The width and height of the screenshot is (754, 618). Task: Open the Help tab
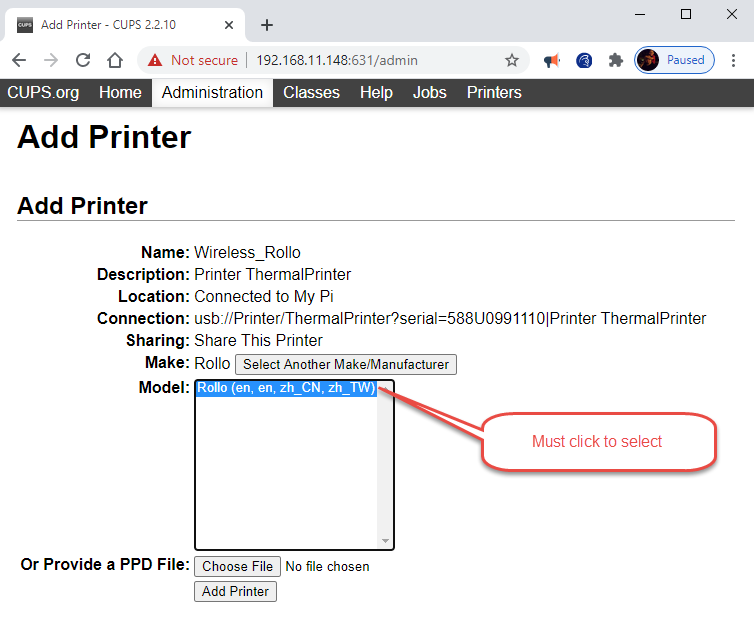click(x=377, y=92)
